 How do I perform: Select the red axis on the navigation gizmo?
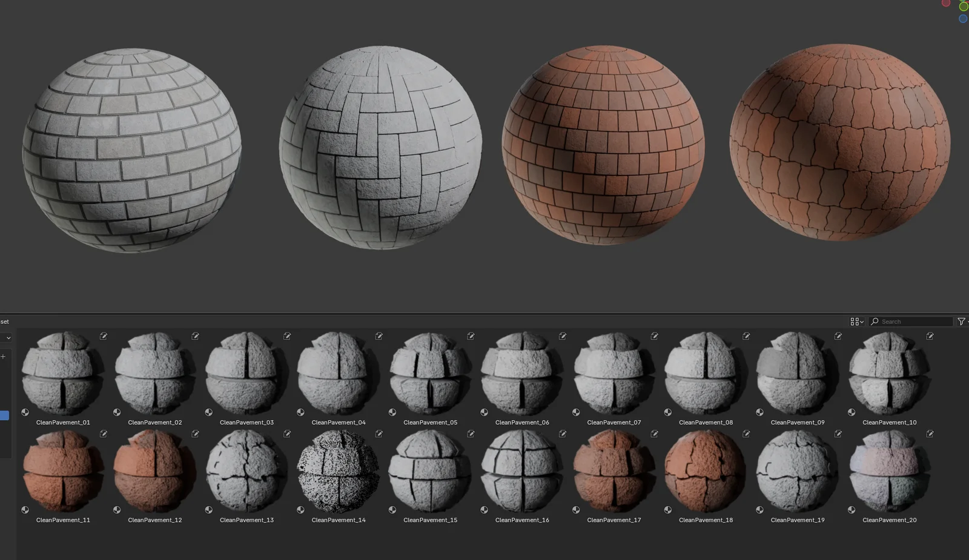(x=946, y=3)
